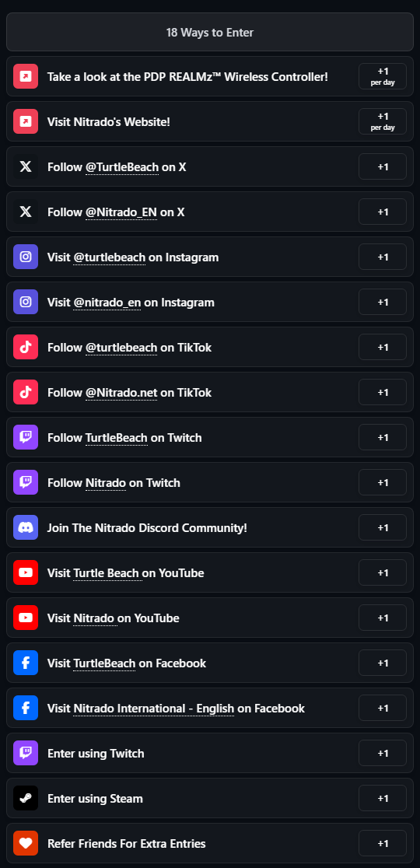Click the external link icon for Nitrado's Website

[x=26, y=121]
